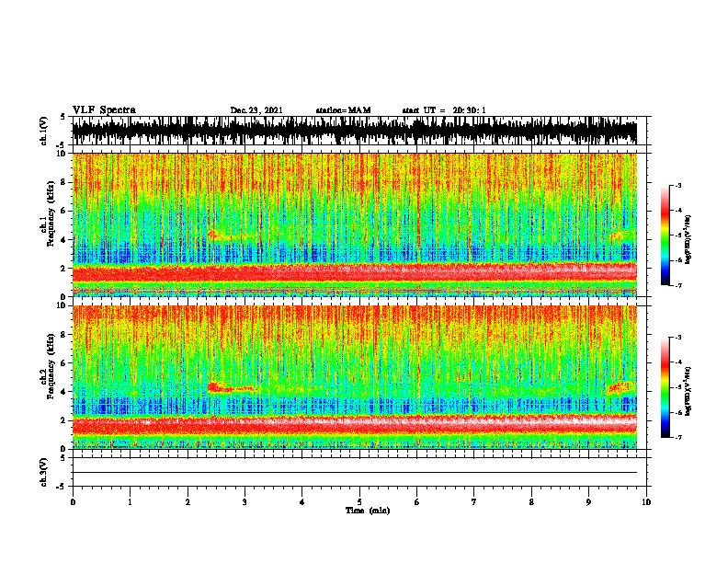Viewport: 728px width, 563px height.
Task: Click the time axis tick label "8"
Action: tap(531, 502)
